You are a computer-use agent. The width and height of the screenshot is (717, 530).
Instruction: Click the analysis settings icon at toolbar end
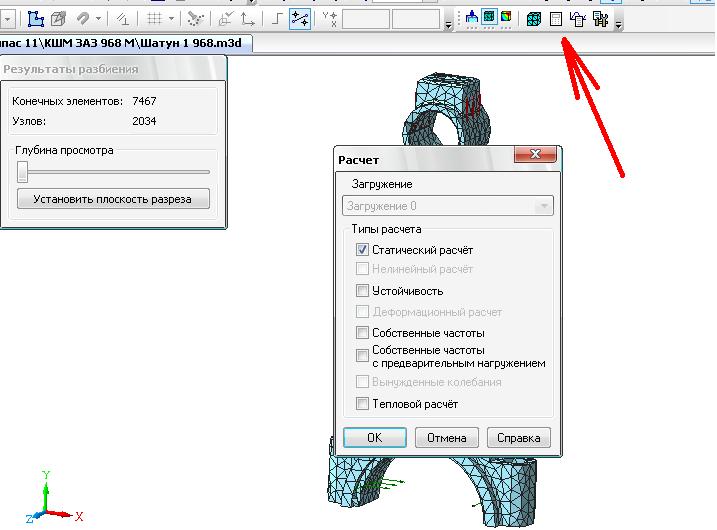click(600, 19)
